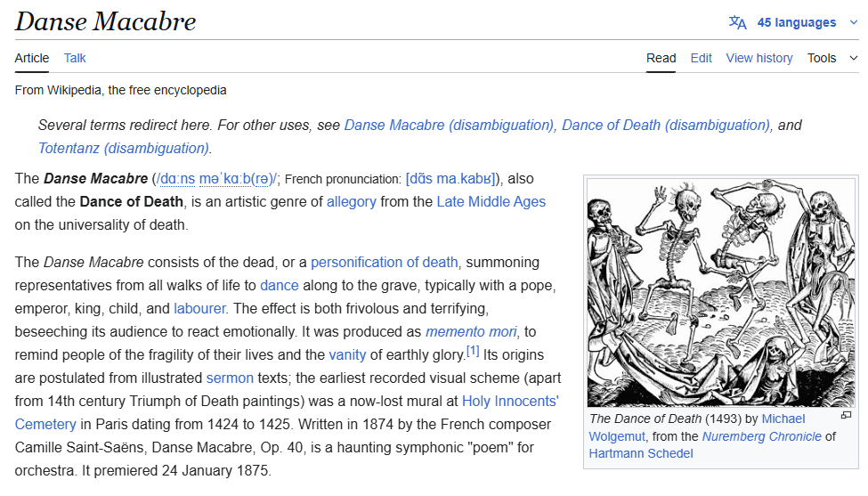The height and width of the screenshot is (496, 868).
Task: Open the allegory link
Action: click(x=352, y=202)
